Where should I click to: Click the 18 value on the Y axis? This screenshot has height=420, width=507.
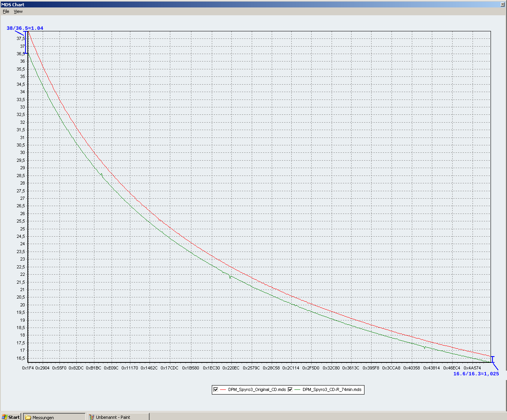[x=22, y=335]
